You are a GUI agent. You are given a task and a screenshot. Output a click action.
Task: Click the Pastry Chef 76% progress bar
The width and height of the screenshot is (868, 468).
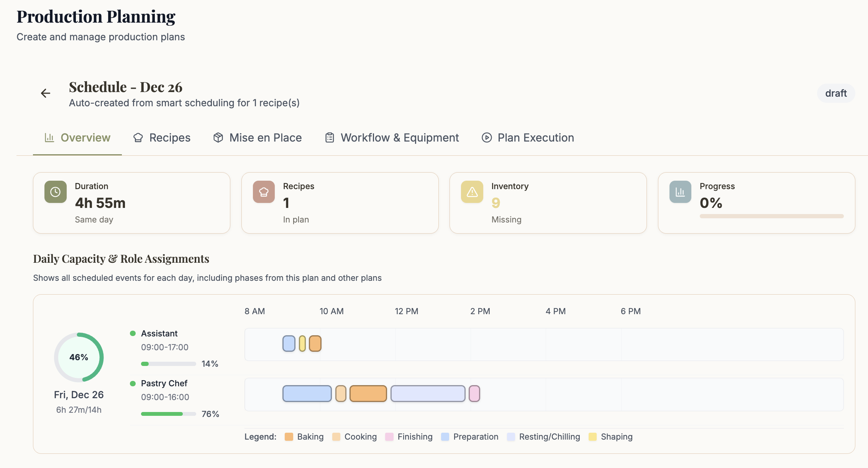click(x=169, y=414)
